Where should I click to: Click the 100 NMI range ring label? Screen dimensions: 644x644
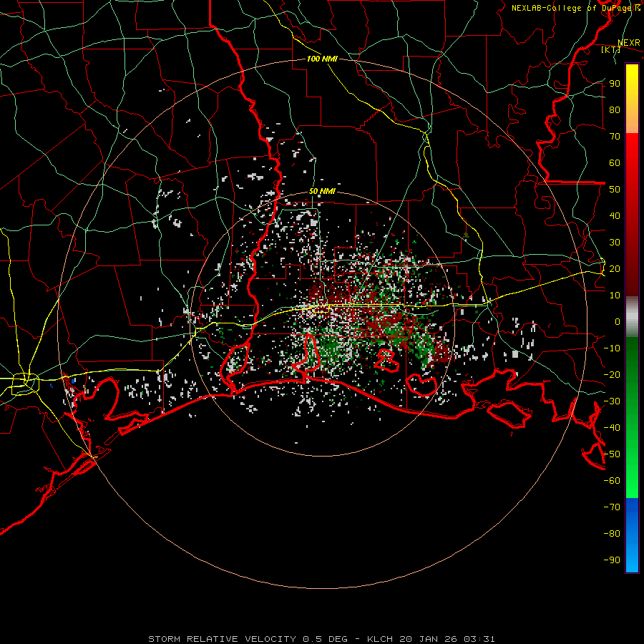pyautogui.click(x=322, y=59)
